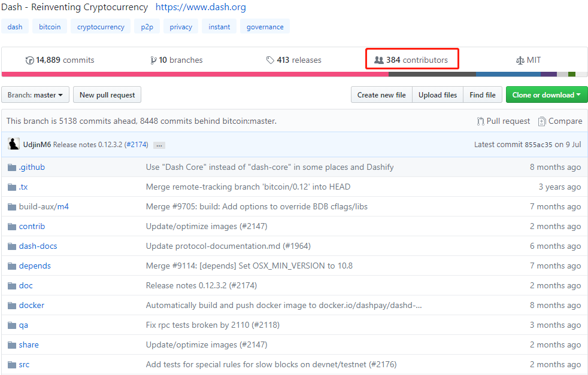588x375 pixels.
Task: Open latest commit hash 855ac35
Action: tap(538, 145)
